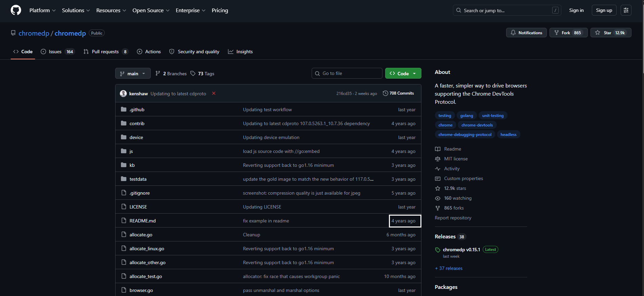Click the allocate.go file icon

coord(124,234)
